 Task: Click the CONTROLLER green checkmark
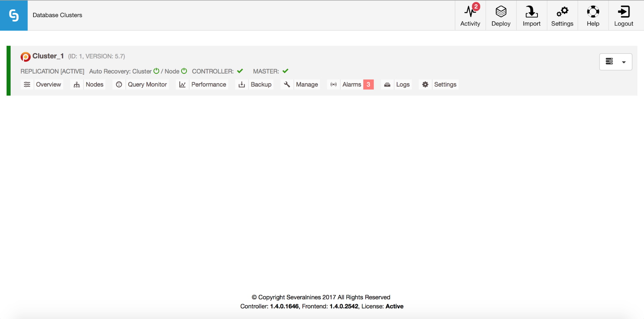[x=240, y=71]
